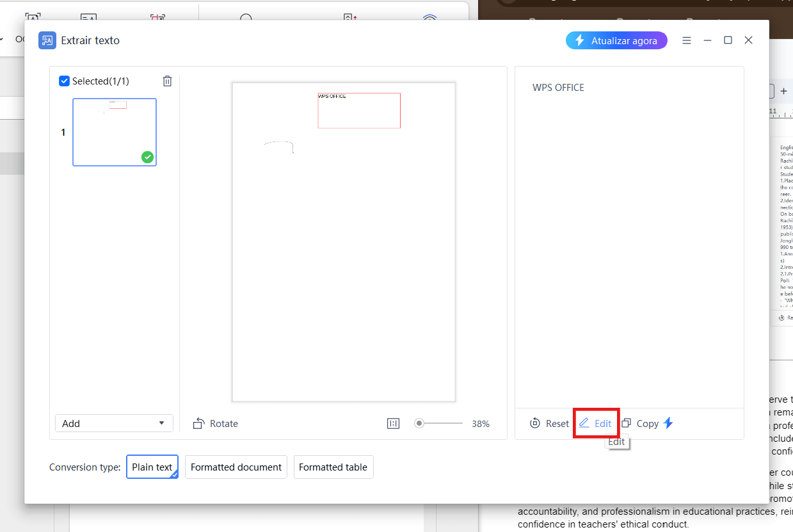This screenshot has height=532, width=793.
Task: Click the lightning premium icon beside Copy
Action: tap(668, 423)
